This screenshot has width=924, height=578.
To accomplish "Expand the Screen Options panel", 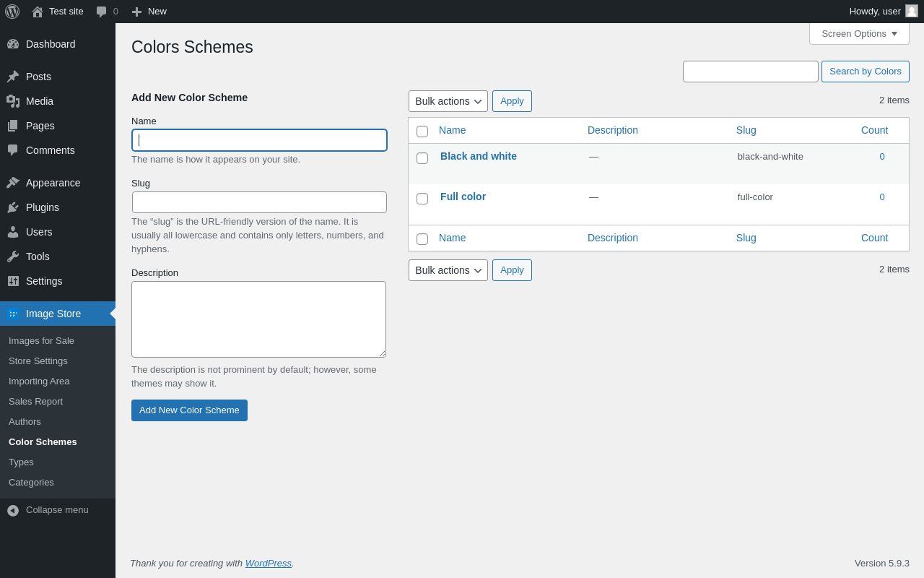I will (859, 33).
